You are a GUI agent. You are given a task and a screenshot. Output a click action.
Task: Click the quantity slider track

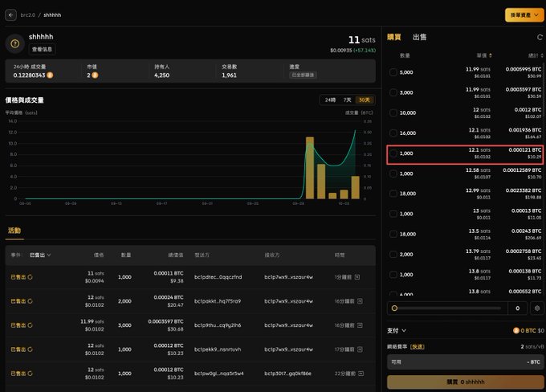pyautogui.click(x=449, y=308)
